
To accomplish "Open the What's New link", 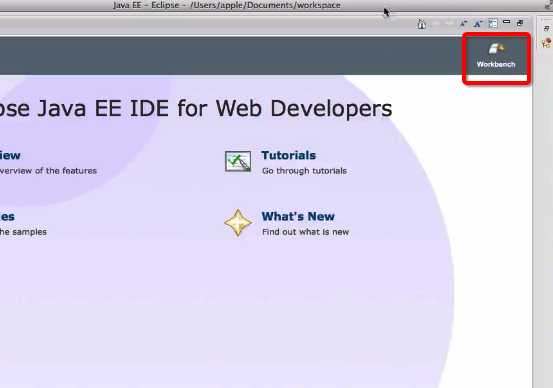I will pos(298,216).
